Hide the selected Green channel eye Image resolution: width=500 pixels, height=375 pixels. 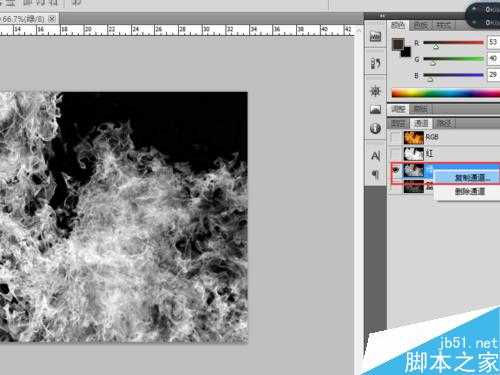(396, 171)
